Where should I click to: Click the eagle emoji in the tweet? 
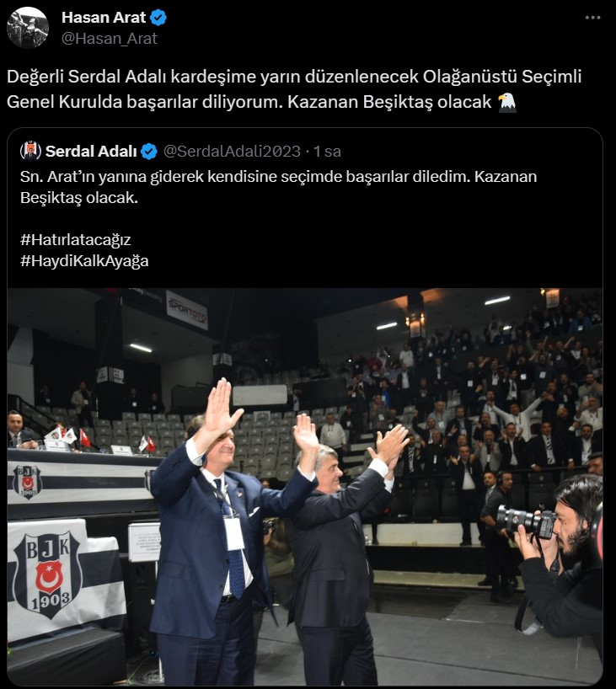[506, 102]
